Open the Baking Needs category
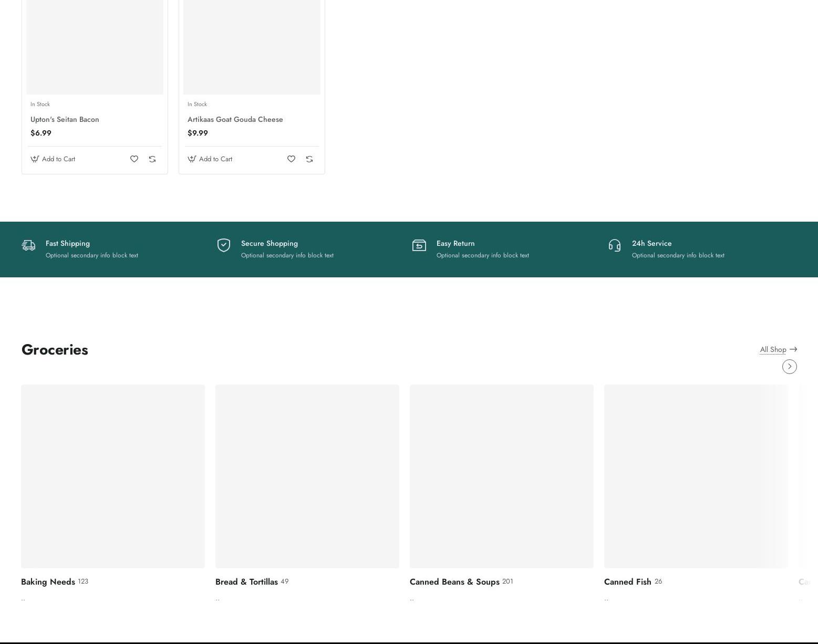The width and height of the screenshot is (818, 644). pyautogui.click(x=48, y=581)
